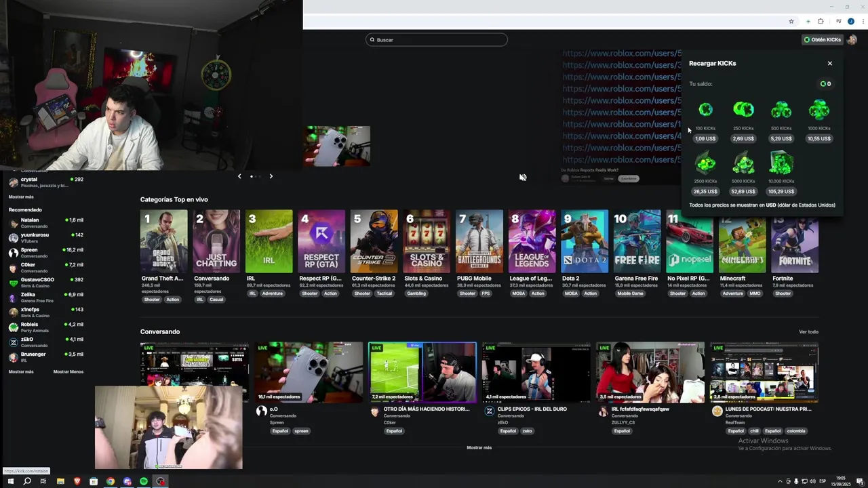Screen dimensions: 868x488
Task: Open the IRL category card
Action: tap(269, 241)
